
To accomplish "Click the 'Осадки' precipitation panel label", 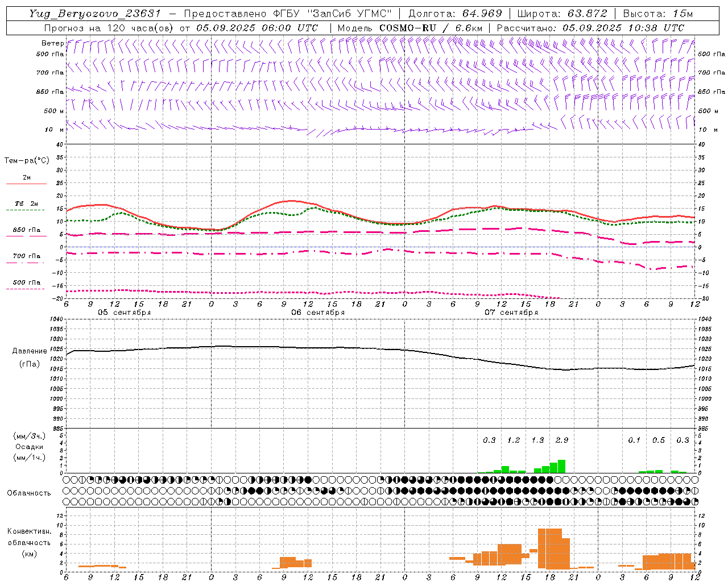I will (x=30, y=447).
